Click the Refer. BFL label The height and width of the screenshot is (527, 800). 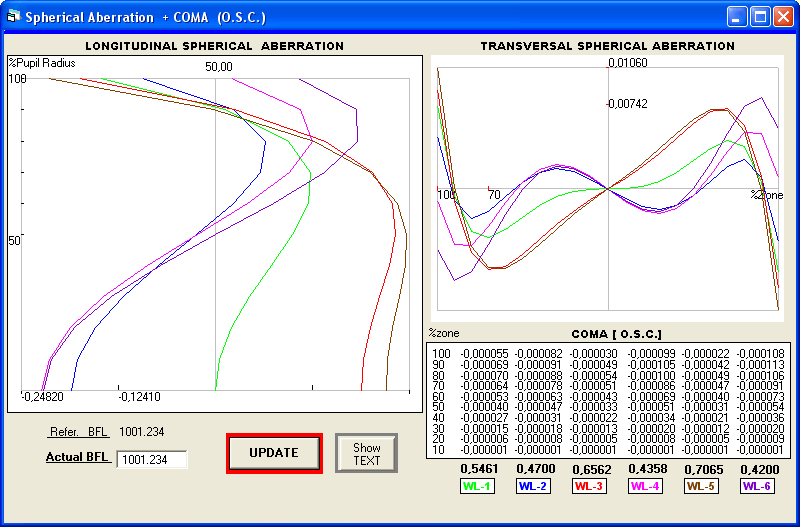[79, 433]
